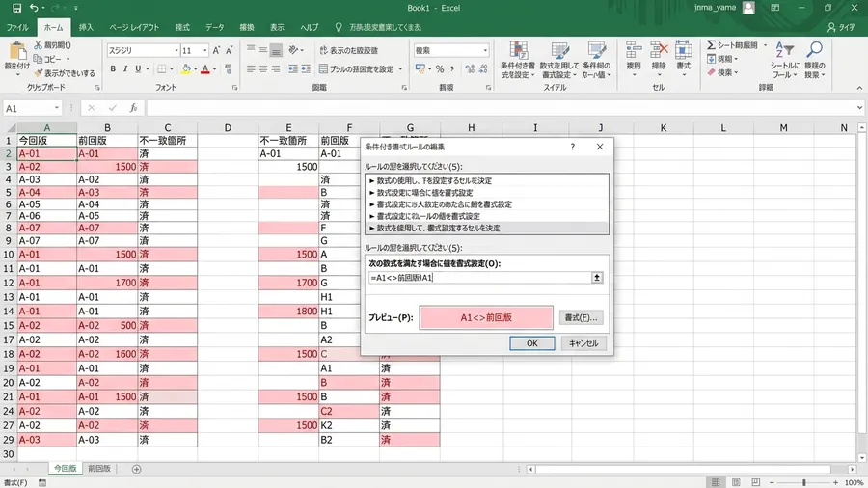Open the number format dropdown
This screenshot has height=488, width=868.
485,50
